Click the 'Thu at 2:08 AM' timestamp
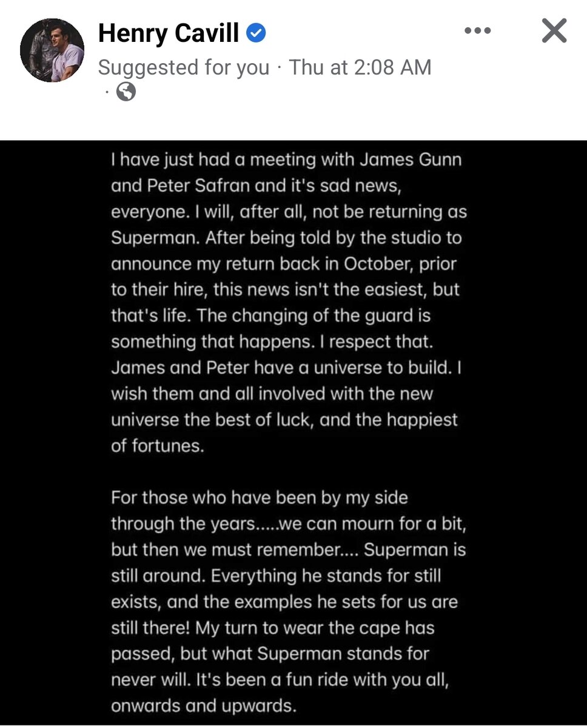This screenshot has height=728, width=587. (360, 67)
